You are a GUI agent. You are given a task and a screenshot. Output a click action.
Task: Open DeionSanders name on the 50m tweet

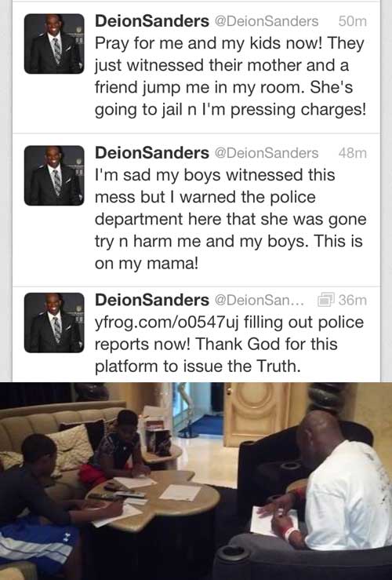152,21
